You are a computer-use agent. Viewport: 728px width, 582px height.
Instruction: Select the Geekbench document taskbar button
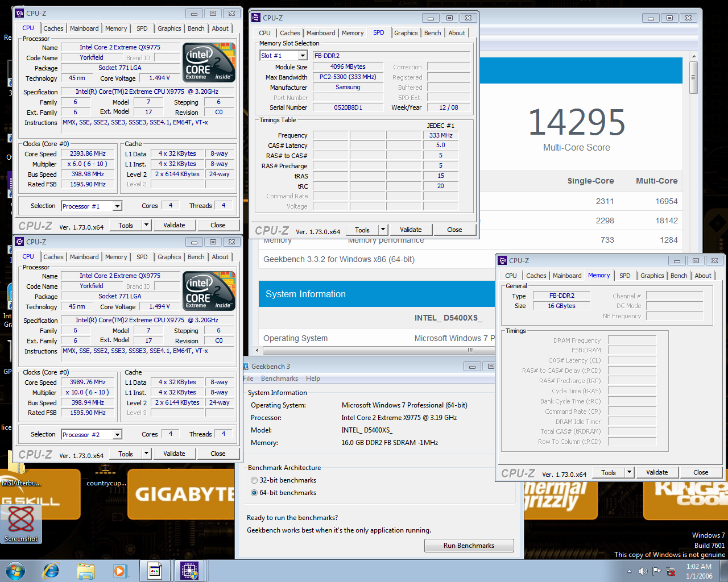tap(155, 571)
